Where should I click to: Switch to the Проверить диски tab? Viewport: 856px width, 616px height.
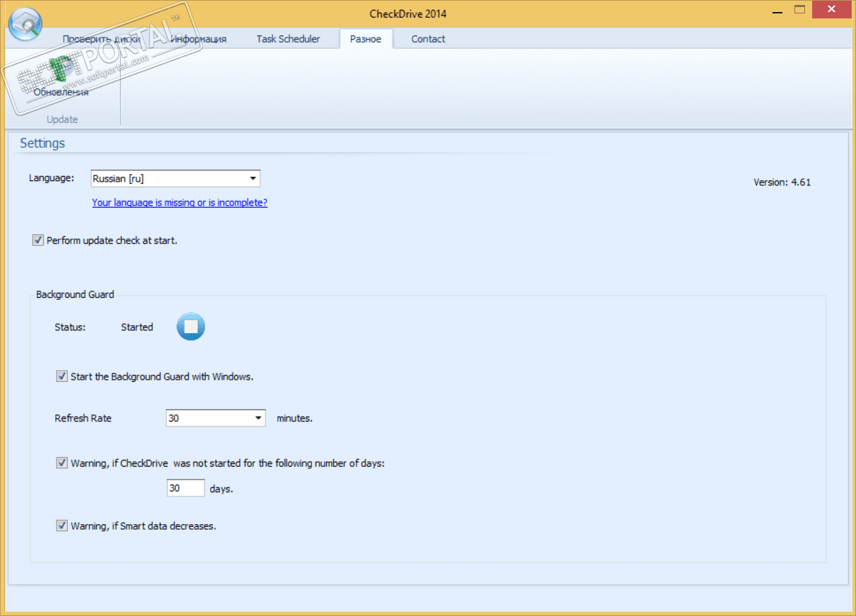tap(101, 39)
